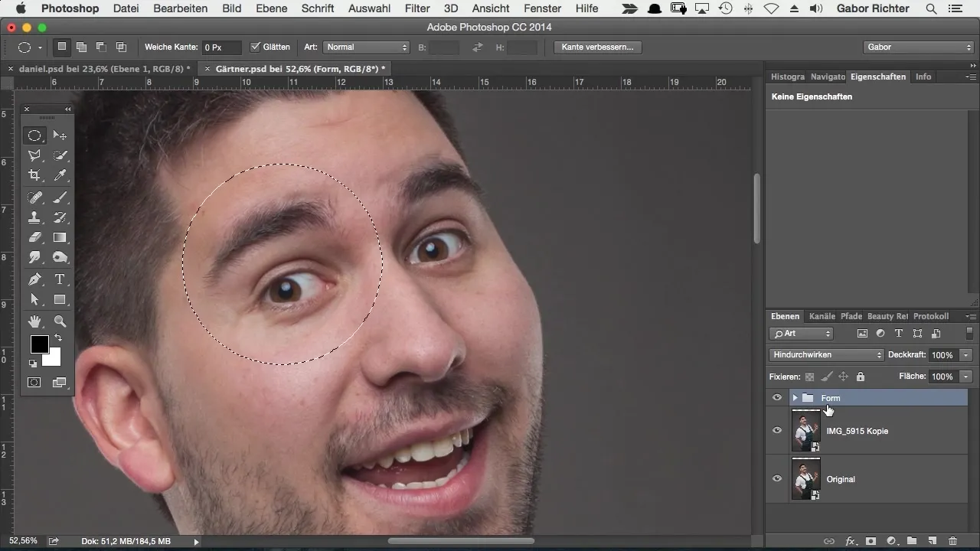Toggle lock image pixels
Image resolution: width=980 pixels, height=551 pixels.
[x=826, y=377]
